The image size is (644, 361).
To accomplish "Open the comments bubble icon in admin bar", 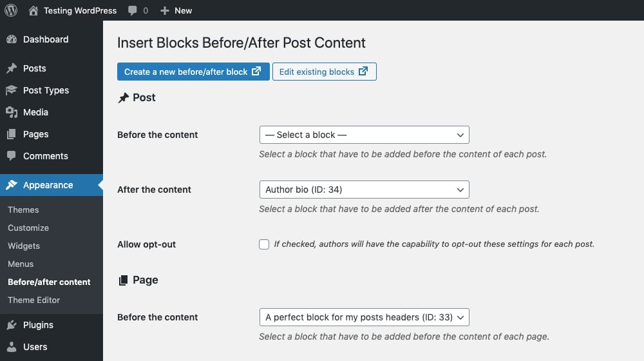I will 132,10.
